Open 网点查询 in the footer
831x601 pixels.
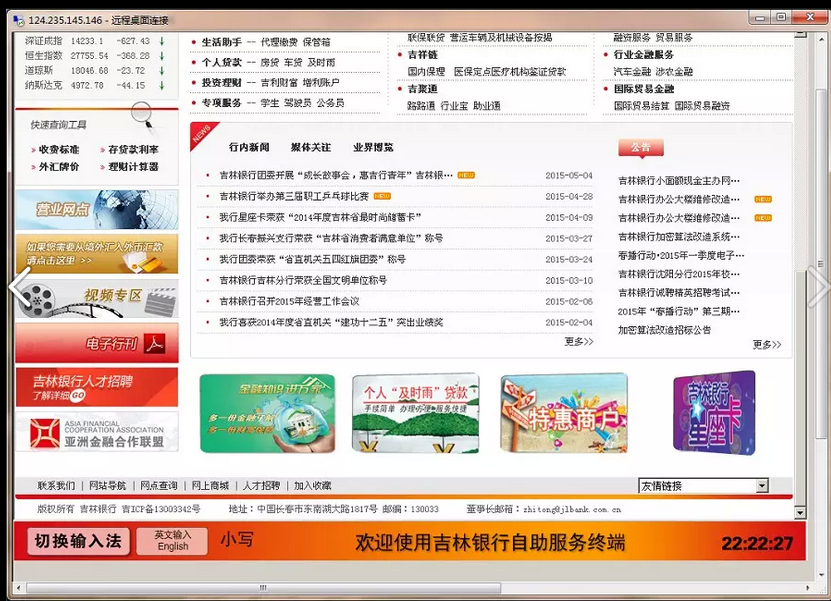(x=159, y=485)
